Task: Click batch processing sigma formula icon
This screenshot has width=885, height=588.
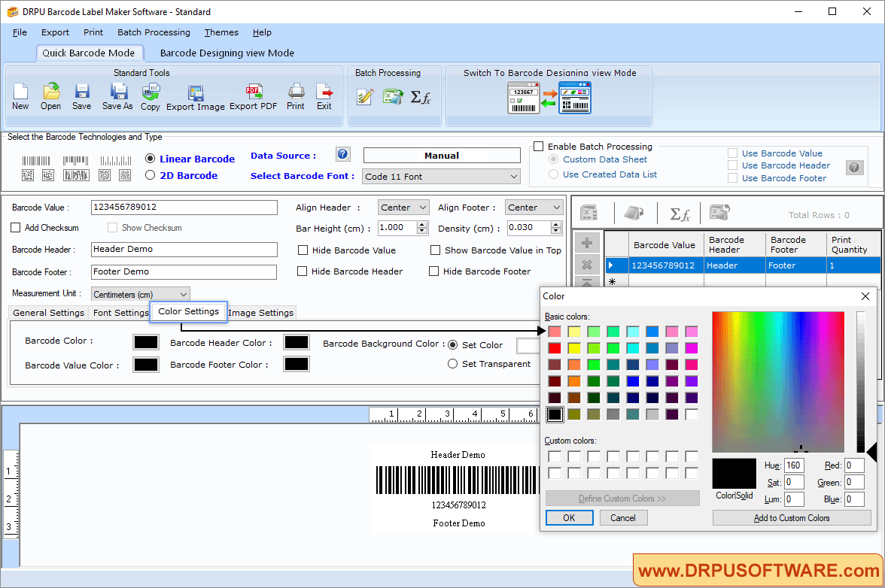Action: pyautogui.click(x=421, y=97)
